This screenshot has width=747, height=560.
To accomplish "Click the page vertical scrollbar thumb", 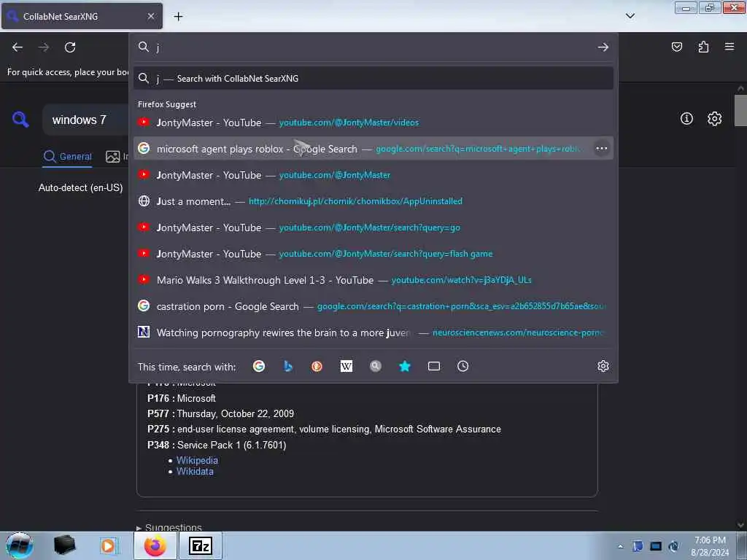I will 740,111.
